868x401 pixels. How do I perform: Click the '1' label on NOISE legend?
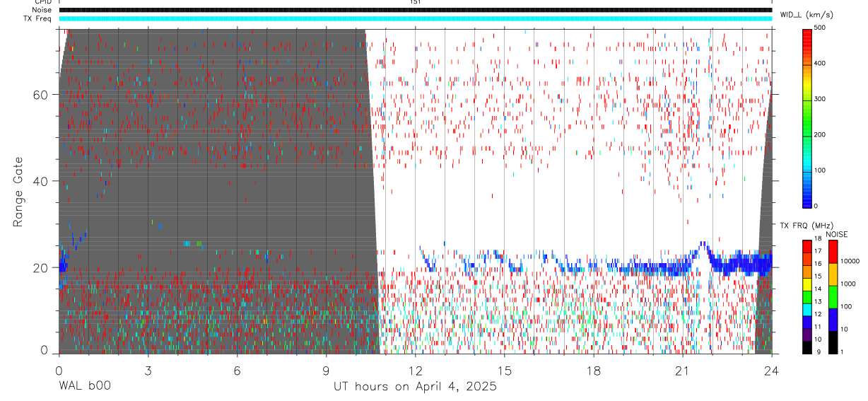tap(842, 352)
